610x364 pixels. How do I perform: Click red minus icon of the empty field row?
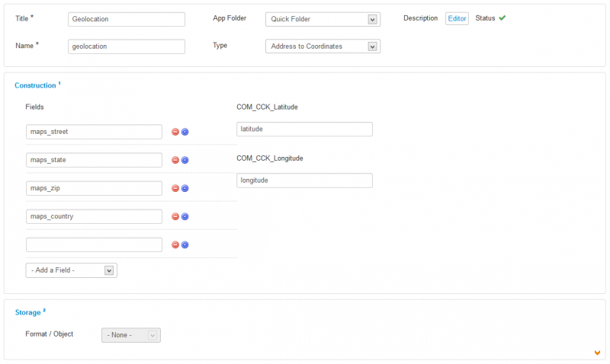tap(175, 244)
